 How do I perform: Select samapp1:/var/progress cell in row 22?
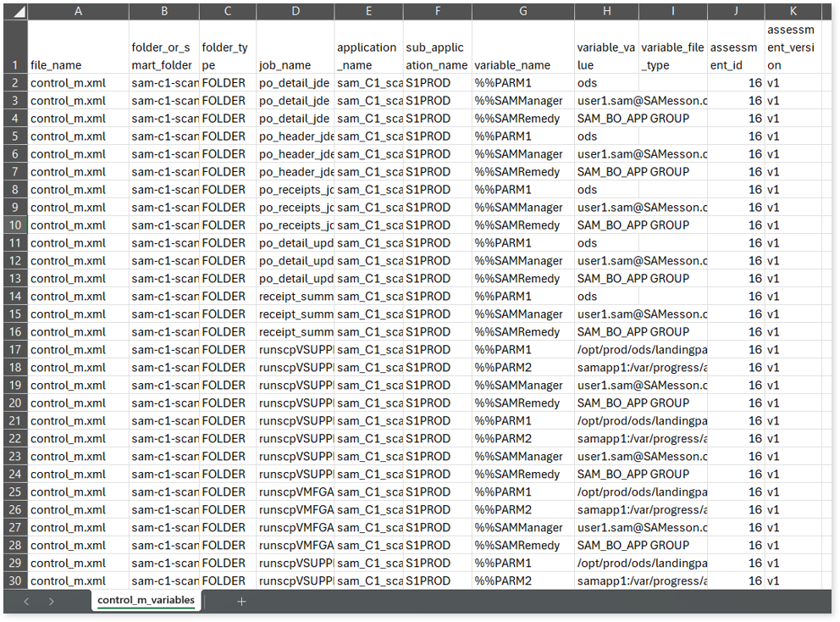pyautogui.click(x=641, y=439)
